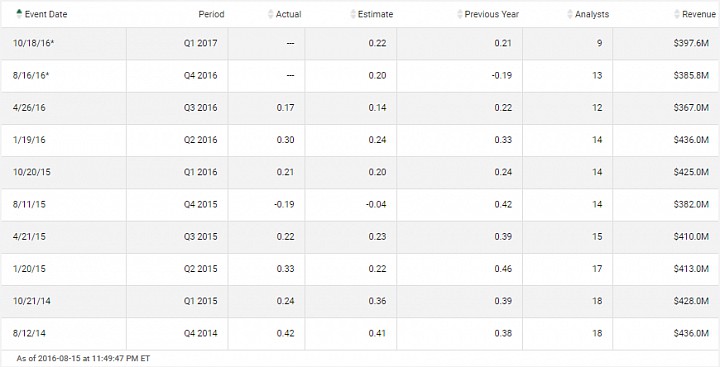Click the As of 2016-08-15 timestamp text

pyautogui.click(x=83, y=358)
